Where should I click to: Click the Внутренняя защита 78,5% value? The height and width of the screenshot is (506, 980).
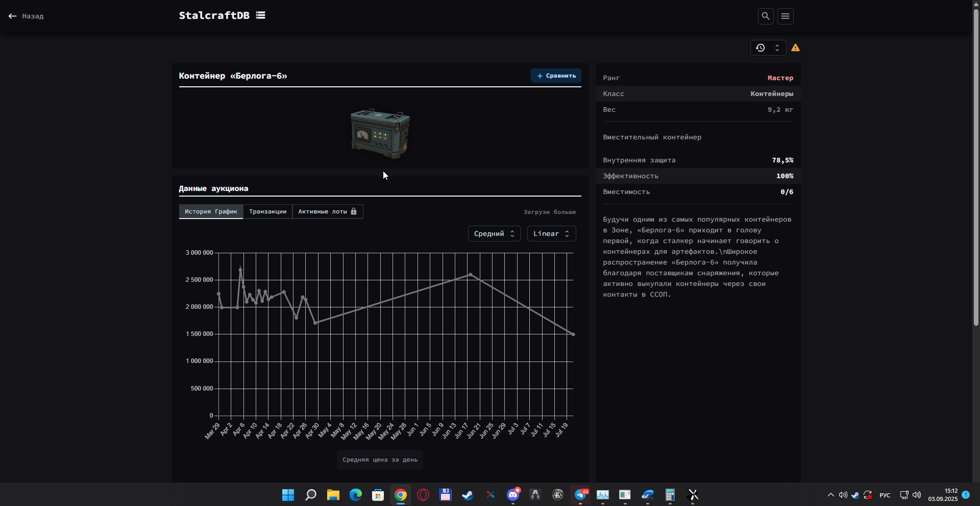[782, 160]
